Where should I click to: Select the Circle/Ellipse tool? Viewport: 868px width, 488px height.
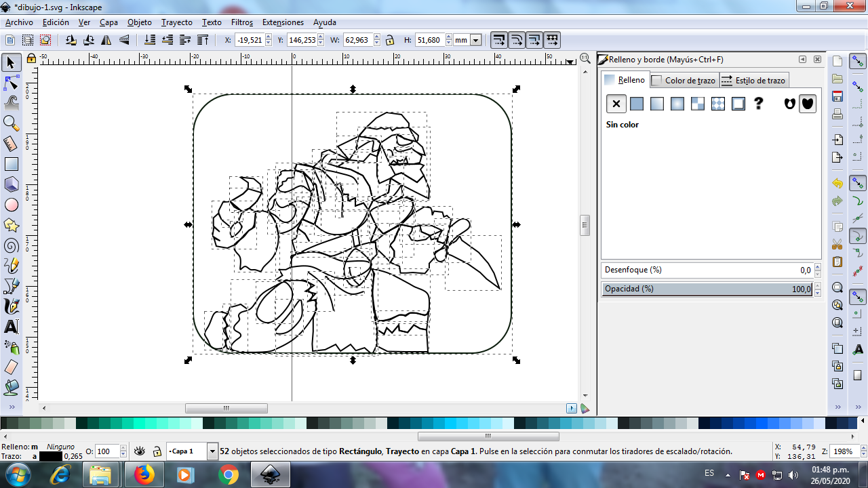point(11,205)
